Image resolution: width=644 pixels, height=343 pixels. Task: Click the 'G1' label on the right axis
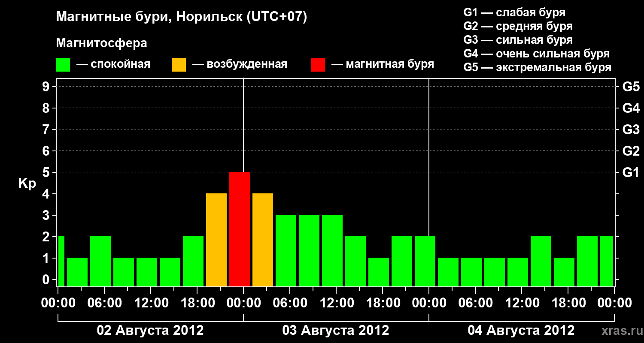click(631, 172)
